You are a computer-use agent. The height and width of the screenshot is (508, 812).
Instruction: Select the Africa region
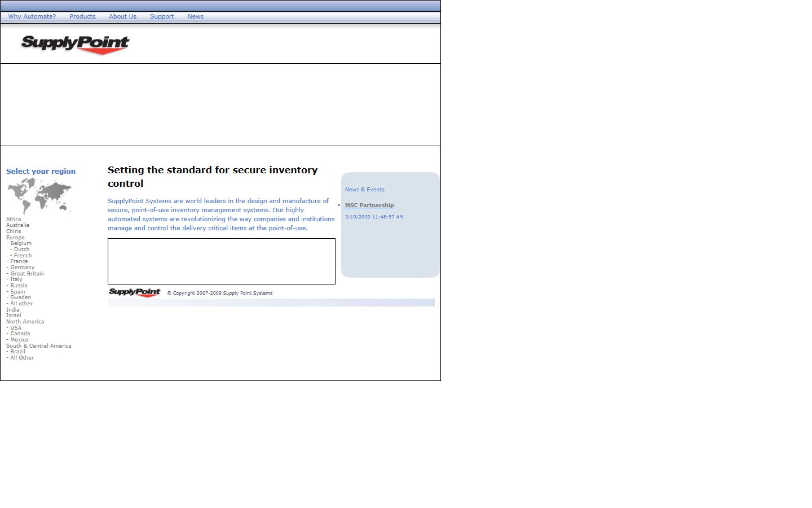point(14,220)
